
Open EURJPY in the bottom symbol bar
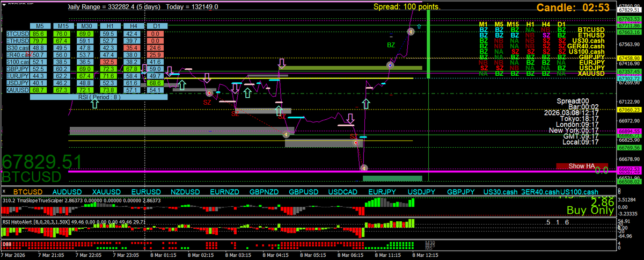coord(382,192)
